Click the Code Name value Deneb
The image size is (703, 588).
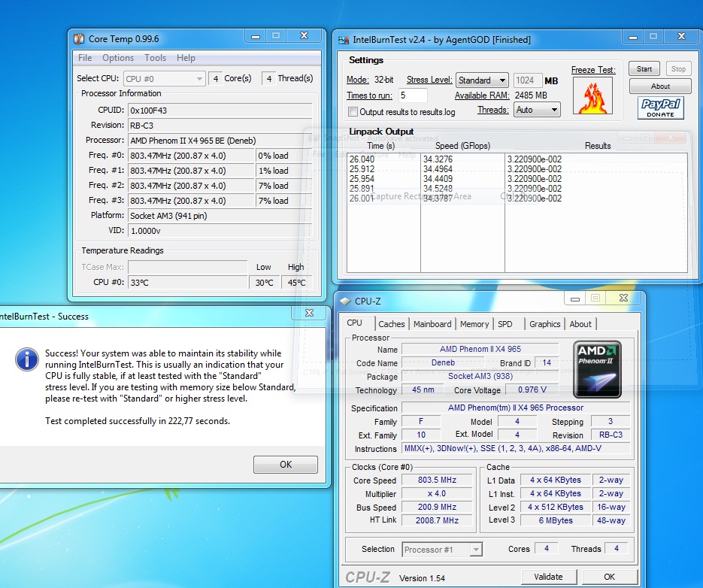443,362
